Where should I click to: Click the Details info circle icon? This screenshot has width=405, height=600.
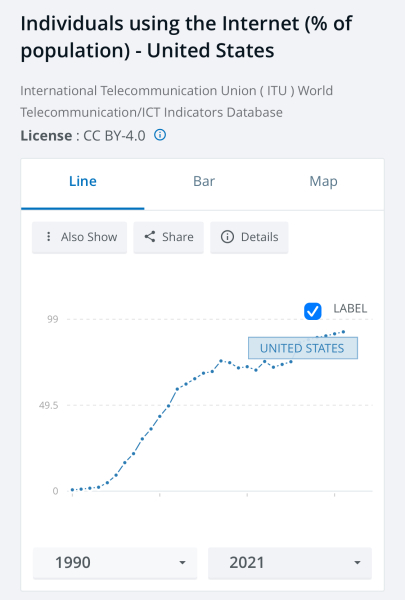pyautogui.click(x=227, y=237)
